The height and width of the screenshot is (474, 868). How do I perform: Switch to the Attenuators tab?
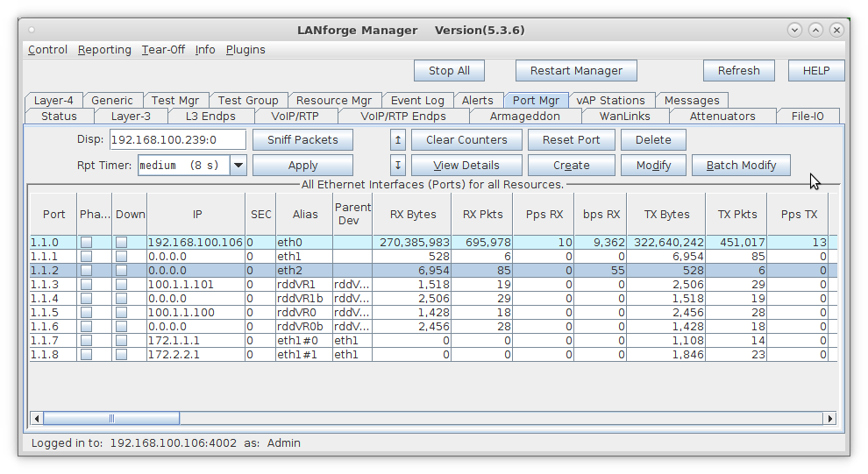click(x=722, y=116)
